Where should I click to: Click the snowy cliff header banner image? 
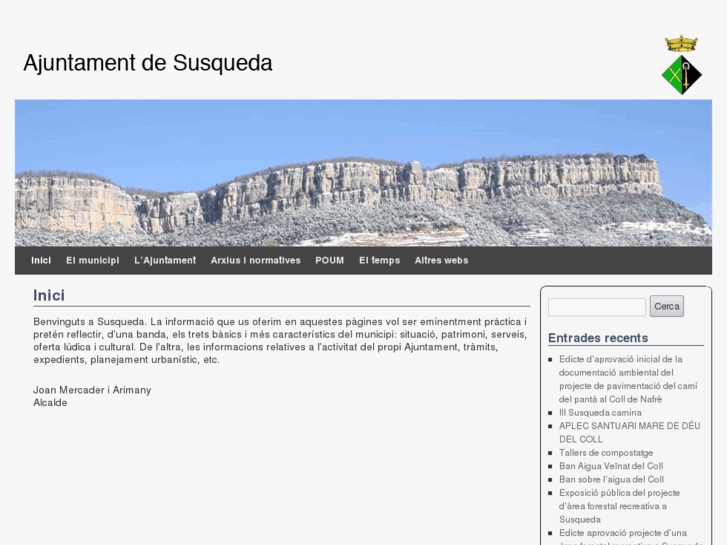[363, 173]
